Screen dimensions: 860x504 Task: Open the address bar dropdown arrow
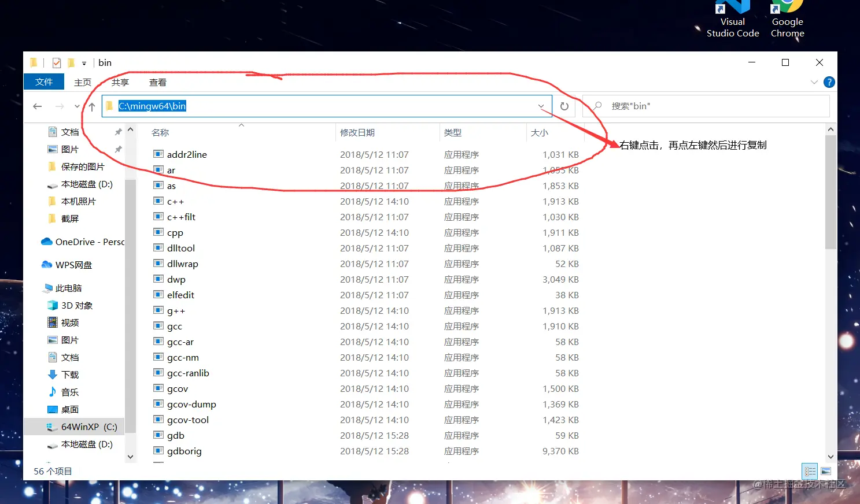pos(541,106)
